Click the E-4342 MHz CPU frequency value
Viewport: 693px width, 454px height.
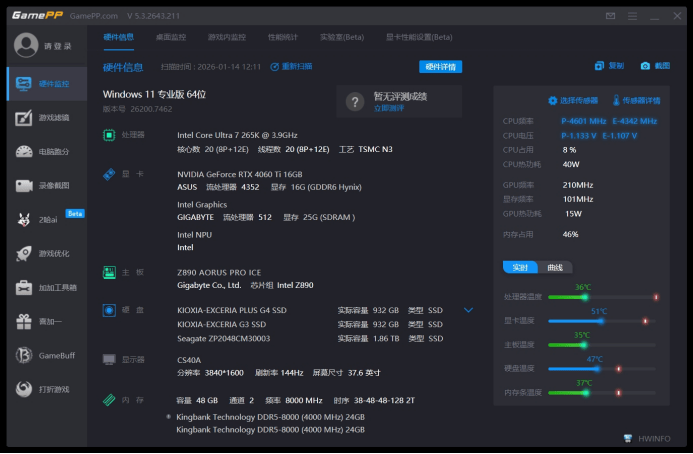point(634,121)
